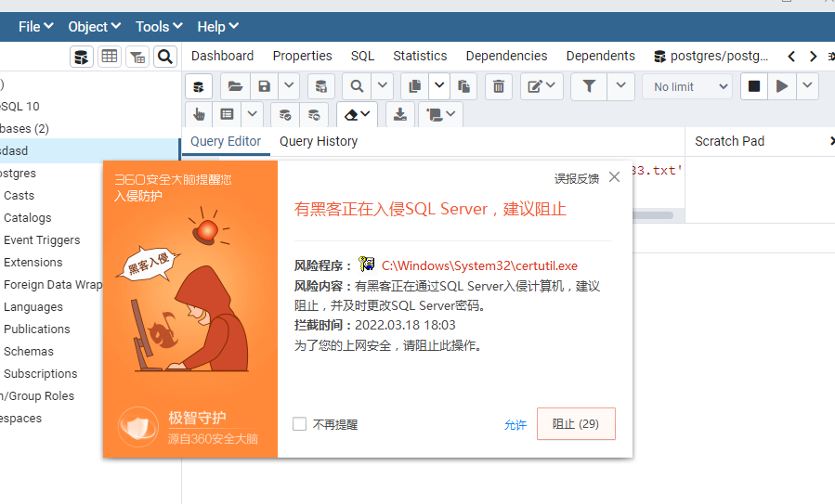Viewport: 835px width, 504px height.
Task: Save the query with the floppy icon
Action: [264, 86]
